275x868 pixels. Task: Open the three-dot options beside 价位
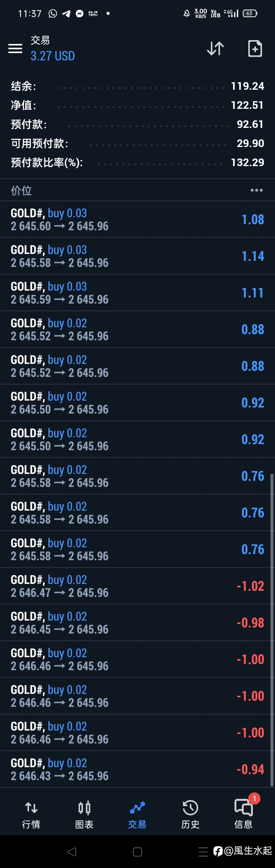tap(257, 190)
